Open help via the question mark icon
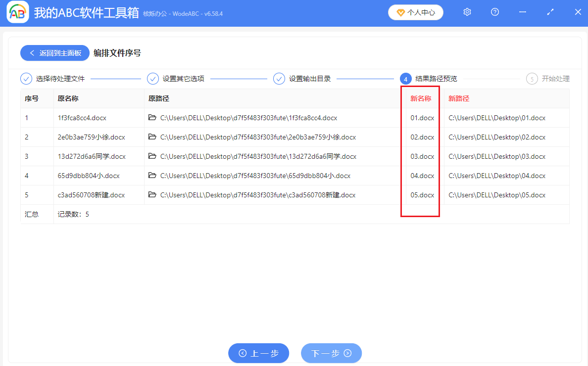Viewport: 588px width, 366px height. (494, 12)
